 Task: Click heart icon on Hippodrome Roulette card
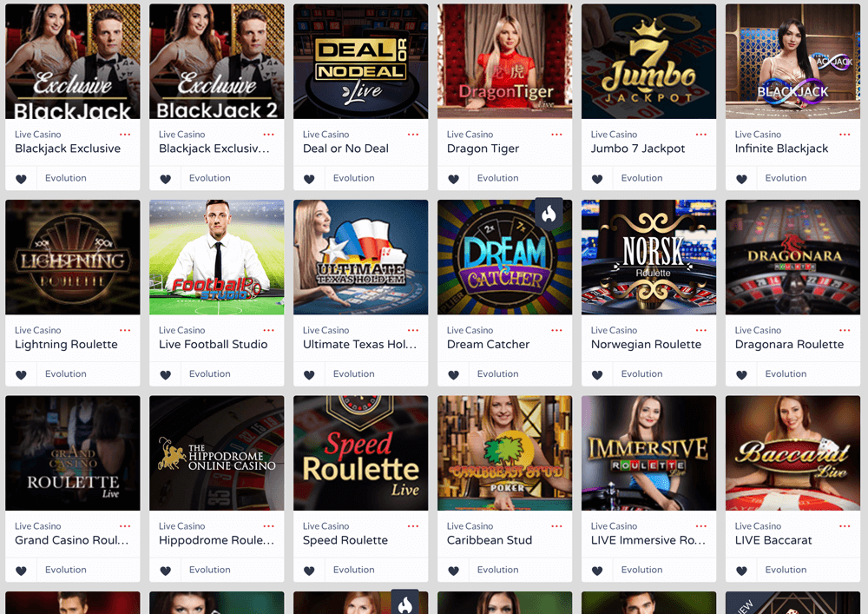[x=166, y=571]
